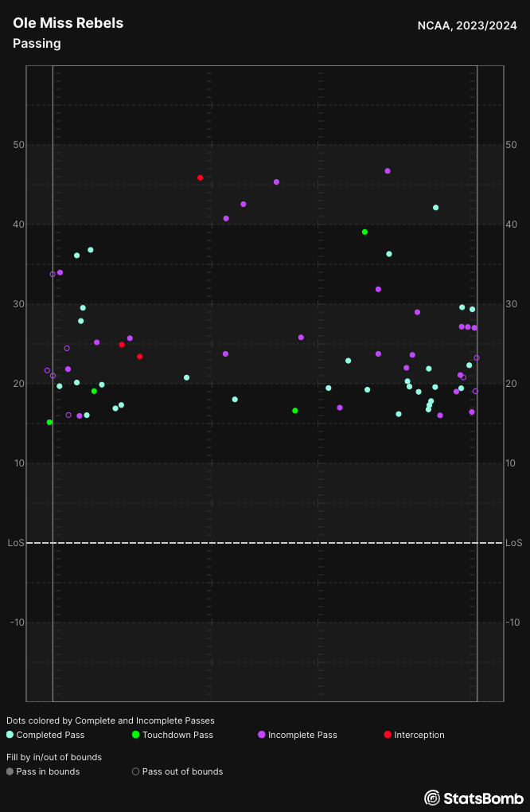Click the cyan Completed Pass legend dot
Screen dimensions: 530x812
tap(10, 734)
